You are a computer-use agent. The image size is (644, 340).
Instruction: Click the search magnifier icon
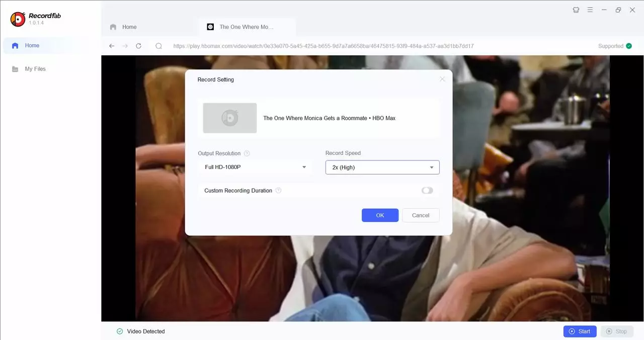(x=158, y=46)
